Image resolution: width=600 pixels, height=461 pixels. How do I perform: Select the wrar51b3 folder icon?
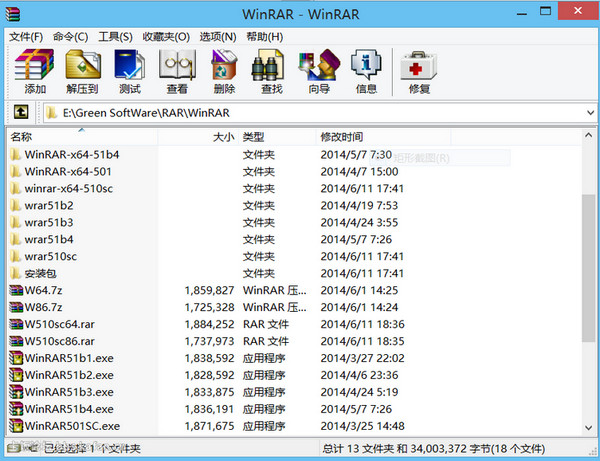click(15, 222)
